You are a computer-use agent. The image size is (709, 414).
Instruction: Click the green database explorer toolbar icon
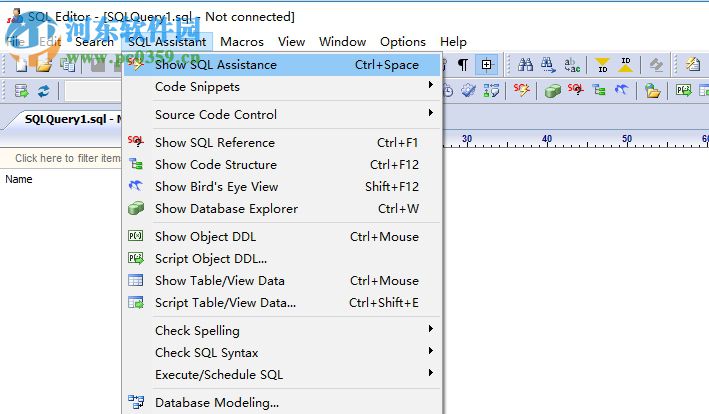[x=553, y=91]
